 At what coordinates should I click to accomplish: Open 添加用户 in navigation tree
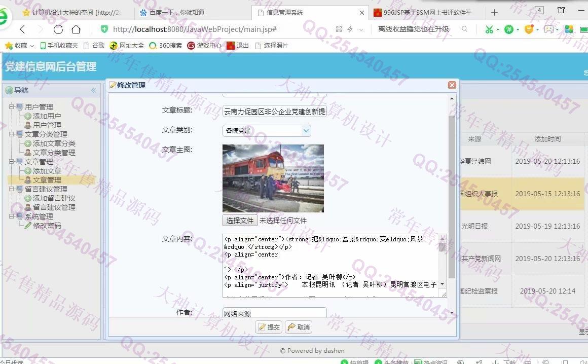click(47, 116)
